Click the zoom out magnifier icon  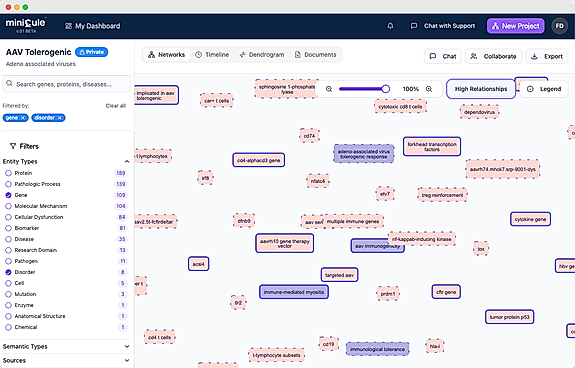point(329,89)
